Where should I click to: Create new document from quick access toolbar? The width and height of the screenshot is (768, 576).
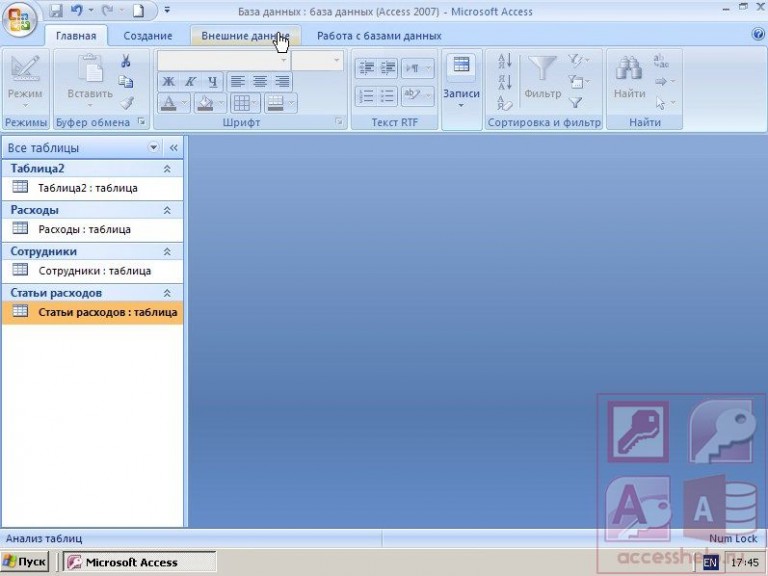[x=138, y=11]
